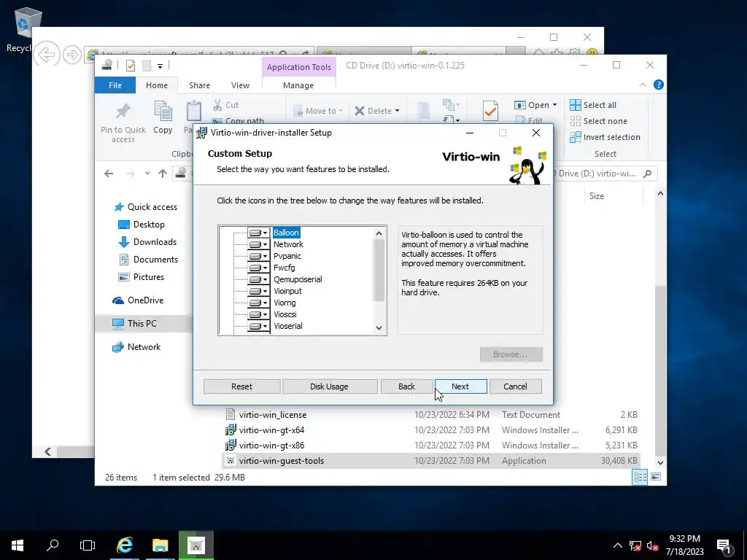Switch to the Share ribbon tab
The width and height of the screenshot is (747, 560).
(199, 85)
